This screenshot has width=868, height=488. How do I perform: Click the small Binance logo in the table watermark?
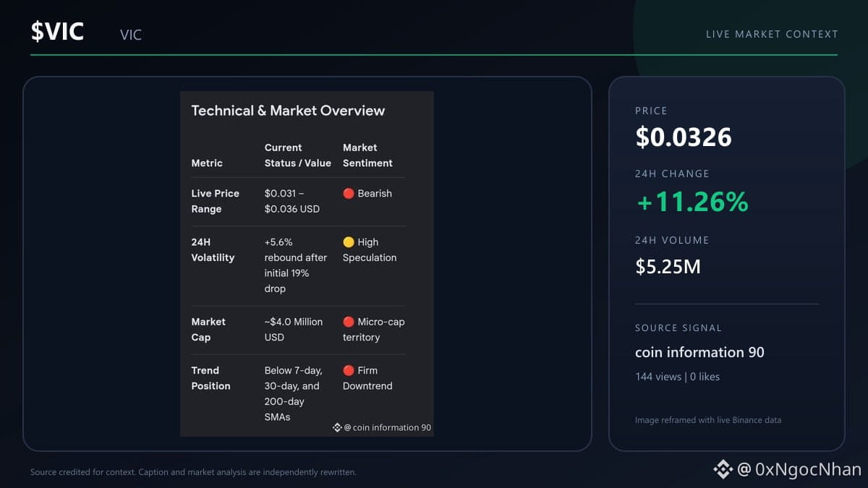coord(337,427)
